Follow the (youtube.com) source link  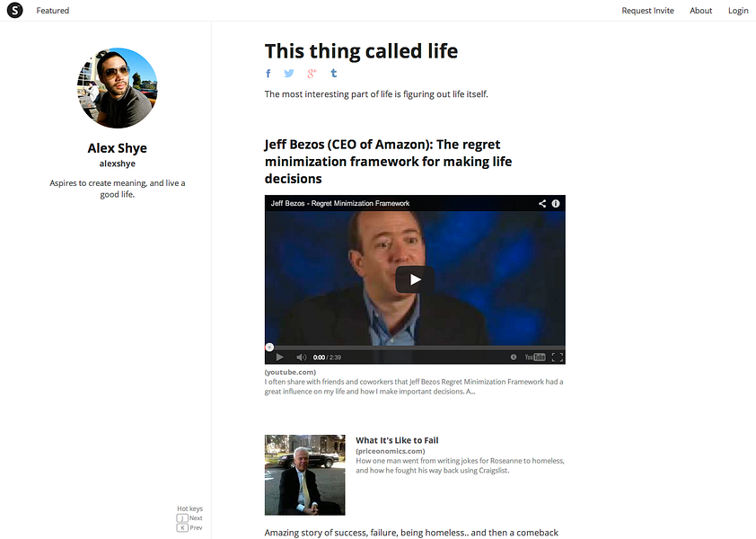[290, 372]
